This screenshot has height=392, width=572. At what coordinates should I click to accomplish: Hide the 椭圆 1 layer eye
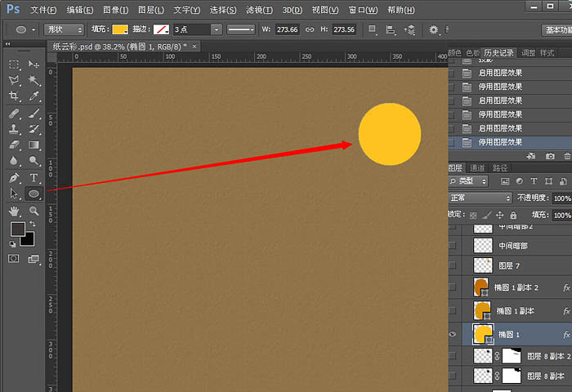[x=453, y=334]
